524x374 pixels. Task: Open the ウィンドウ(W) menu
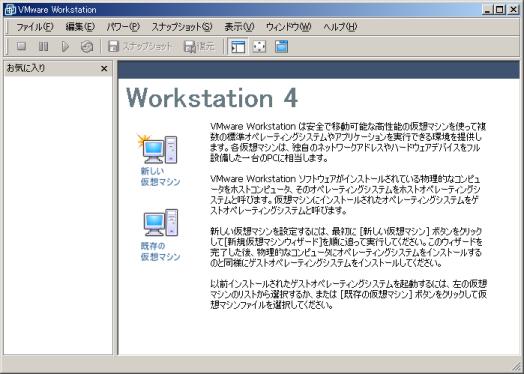[x=288, y=27]
